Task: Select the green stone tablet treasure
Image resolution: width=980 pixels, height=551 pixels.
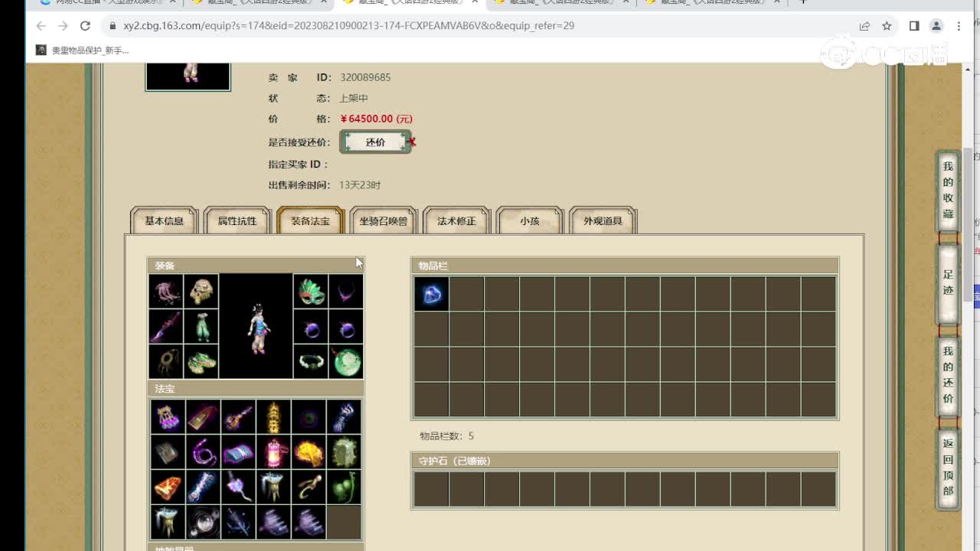Action: click(x=344, y=452)
